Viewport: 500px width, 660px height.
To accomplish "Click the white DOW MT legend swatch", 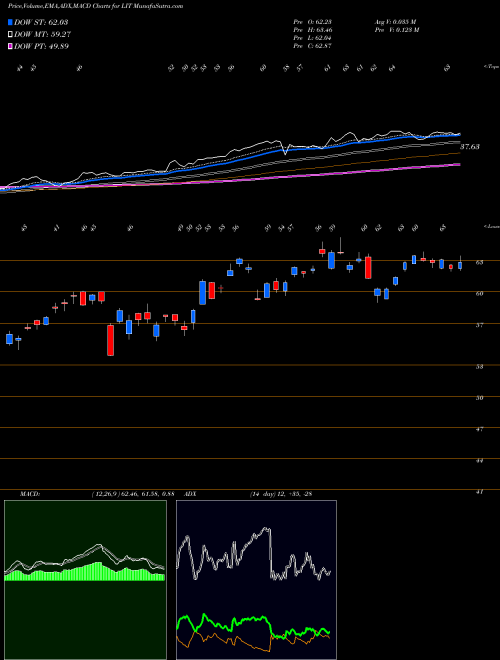I will pos(10,34).
